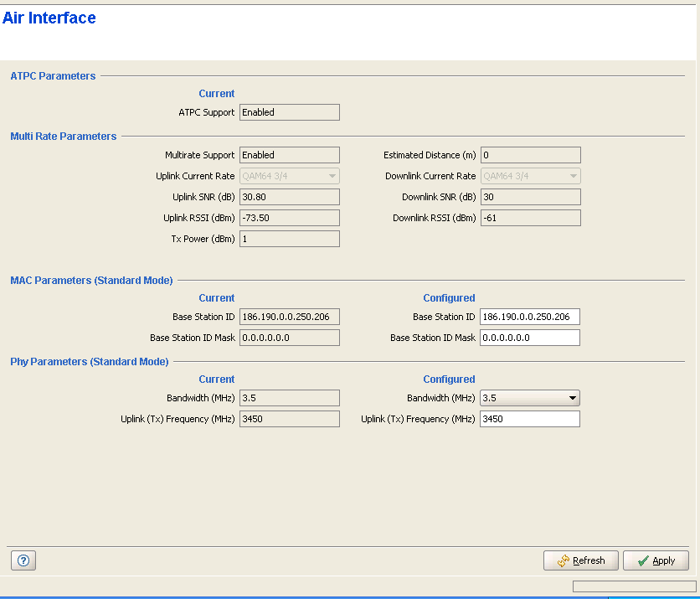The height and width of the screenshot is (599, 700).
Task: Click the Refresh button
Action: pos(580,560)
